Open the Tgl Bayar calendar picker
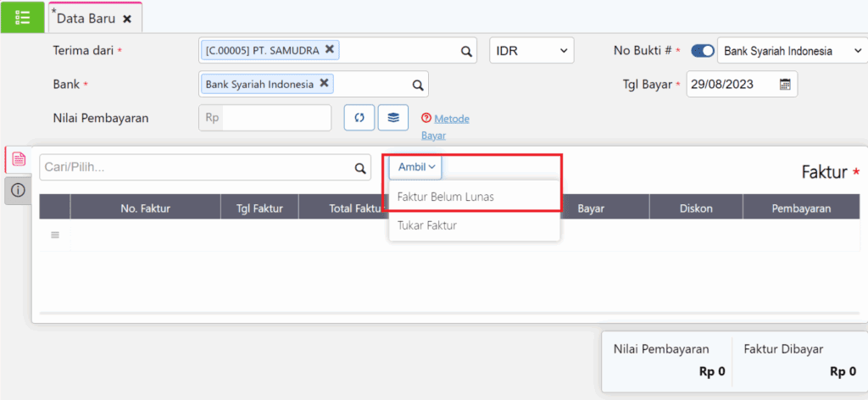 click(785, 84)
